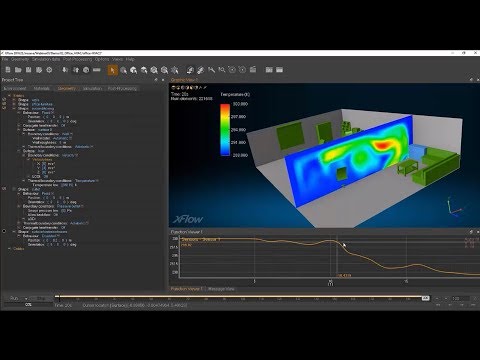The image size is (480, 360).
Task: Collapse the third Shape node in Project Tree
Action: (14, 108)
